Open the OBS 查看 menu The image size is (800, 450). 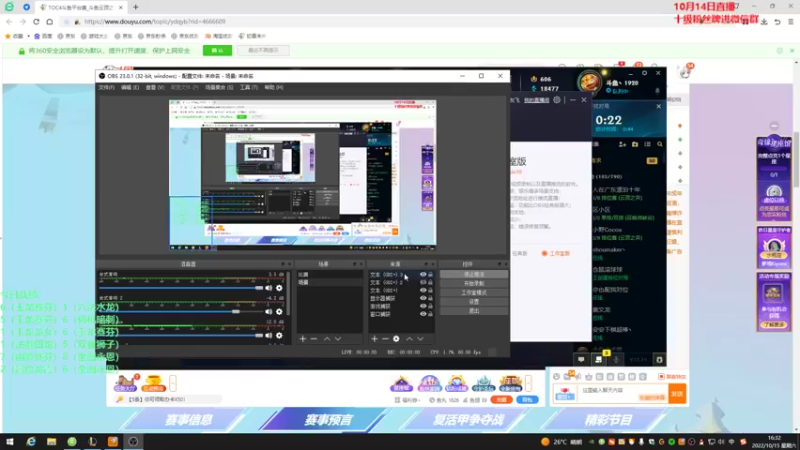point(155,88)
